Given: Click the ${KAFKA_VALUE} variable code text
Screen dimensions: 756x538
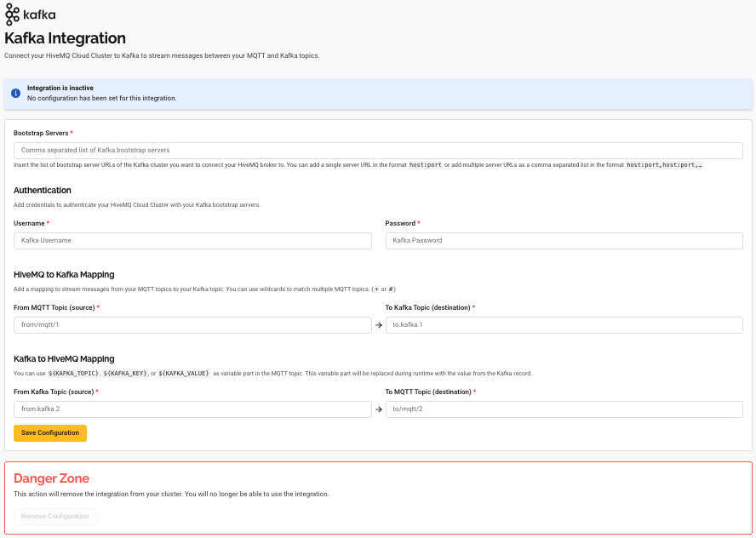Looking at the screenshot, I should click(x=183, y=374).
